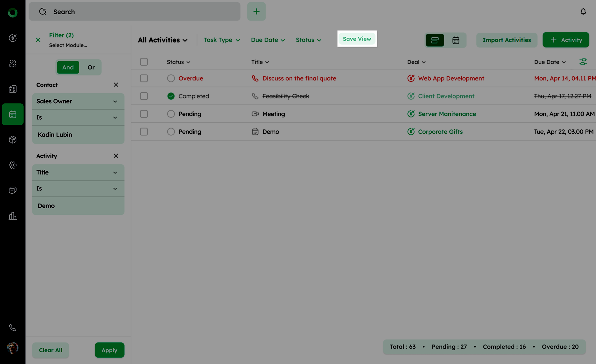
Task: Remove the Contact filter with X
Action: [116, 85]
